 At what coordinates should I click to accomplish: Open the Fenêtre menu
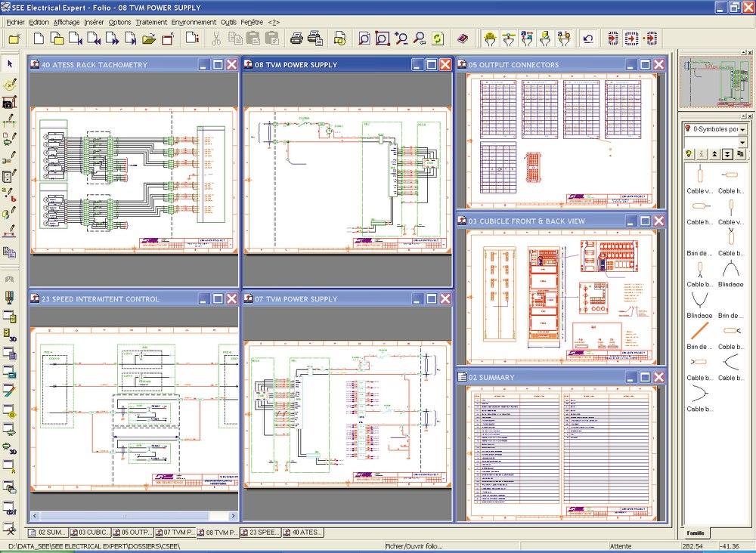point(252,22)
